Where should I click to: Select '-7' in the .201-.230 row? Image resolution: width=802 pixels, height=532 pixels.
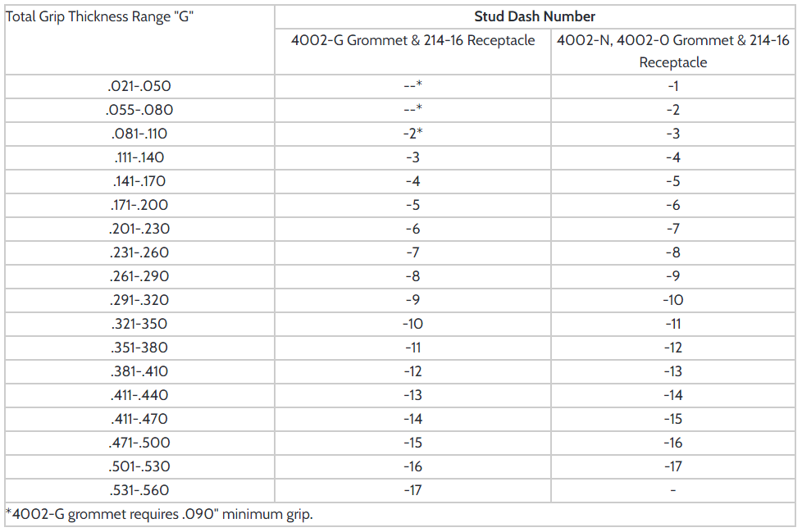pyautogui.click(x=672, y=229)
